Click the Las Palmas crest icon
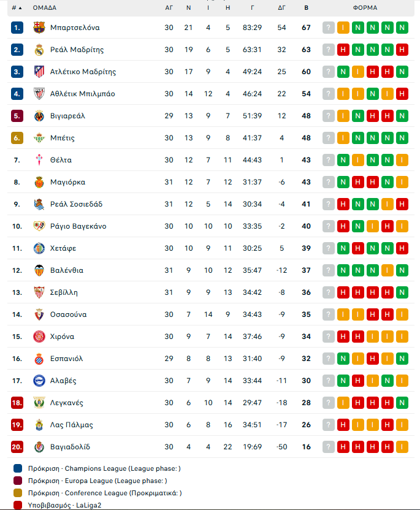 tap(39, 425)
